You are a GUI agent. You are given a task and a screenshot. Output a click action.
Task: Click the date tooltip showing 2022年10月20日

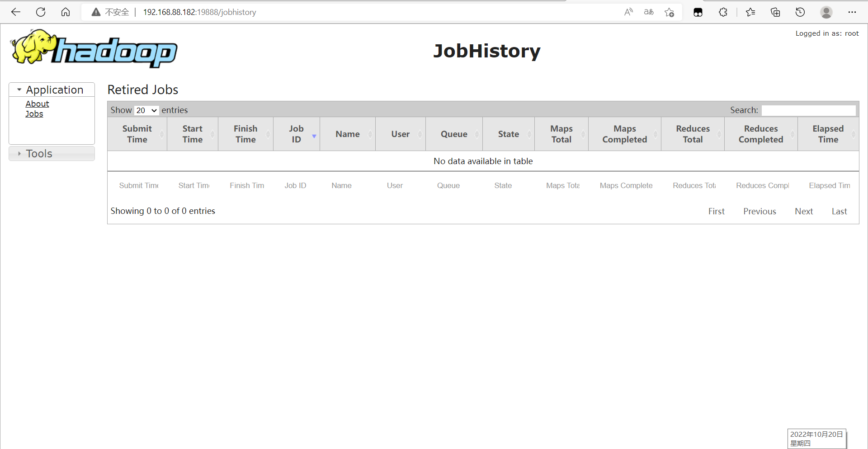(x=816, y=439)
